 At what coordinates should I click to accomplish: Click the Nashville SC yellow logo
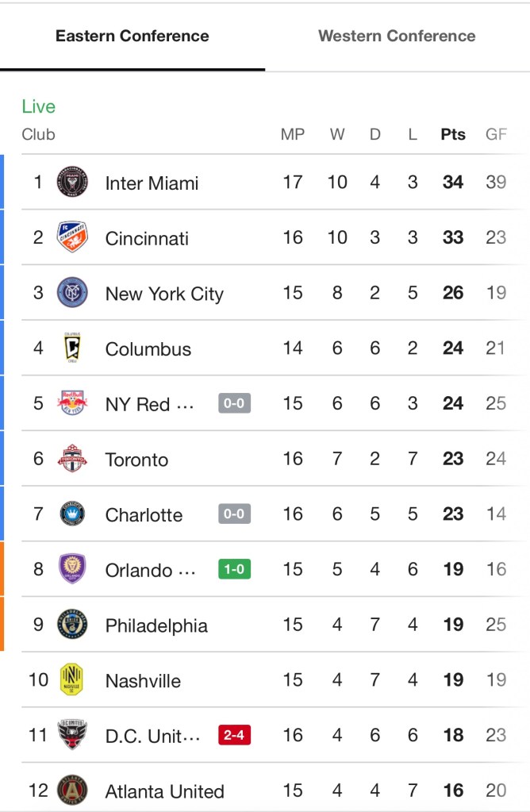72,680
